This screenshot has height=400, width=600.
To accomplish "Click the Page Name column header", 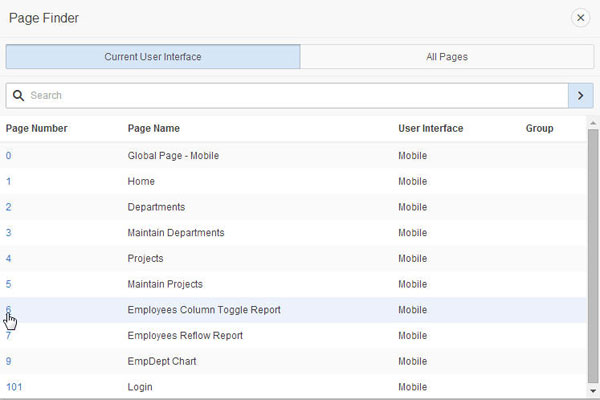I will coord(154,129).
